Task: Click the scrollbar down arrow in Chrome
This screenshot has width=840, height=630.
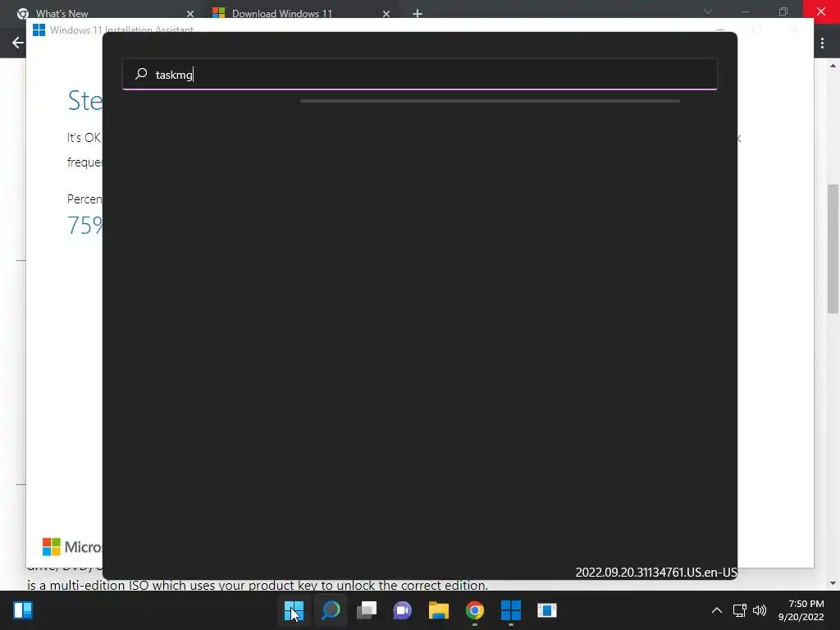Action: [x=833, y=583]
